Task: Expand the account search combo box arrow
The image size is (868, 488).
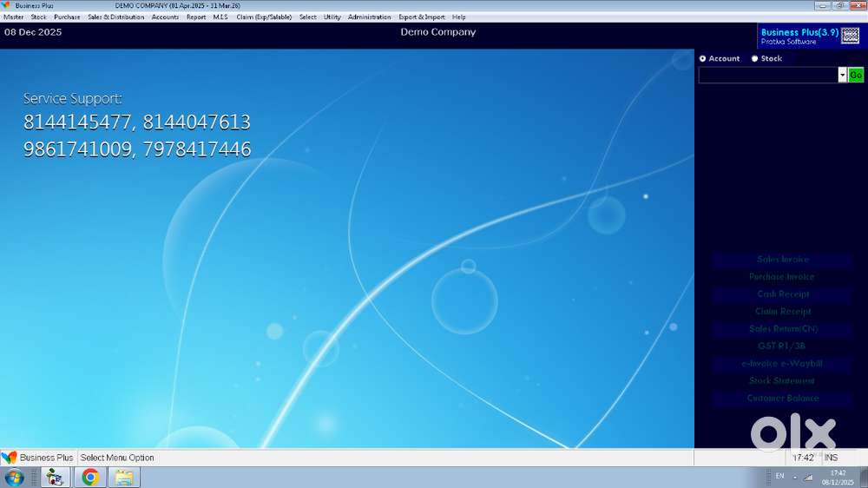Action: (x=842, y=76)
